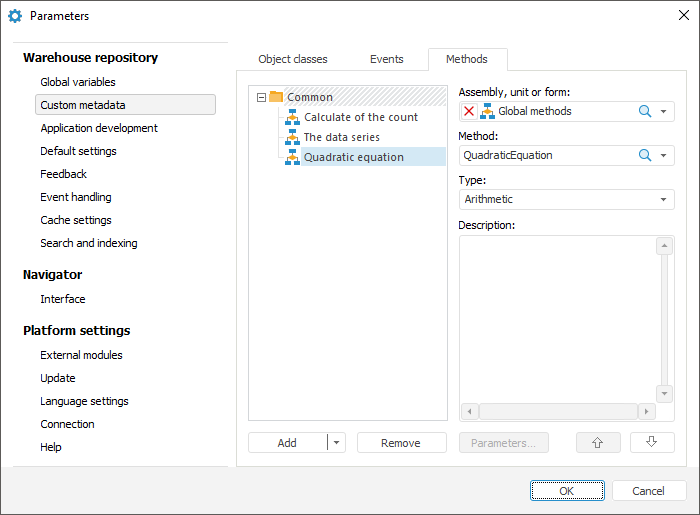This screenshot has width=700, height=515.
Task: Expand the Assembly field dropdown arrow
Action: 665,111
